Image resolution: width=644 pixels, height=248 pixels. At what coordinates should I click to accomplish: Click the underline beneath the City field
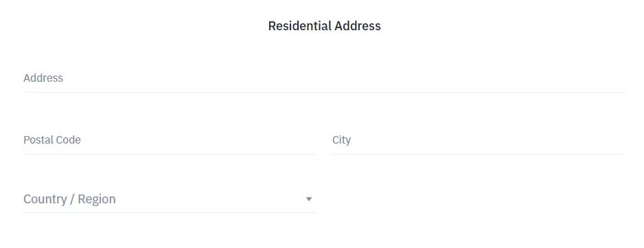(x=479, y=155)
